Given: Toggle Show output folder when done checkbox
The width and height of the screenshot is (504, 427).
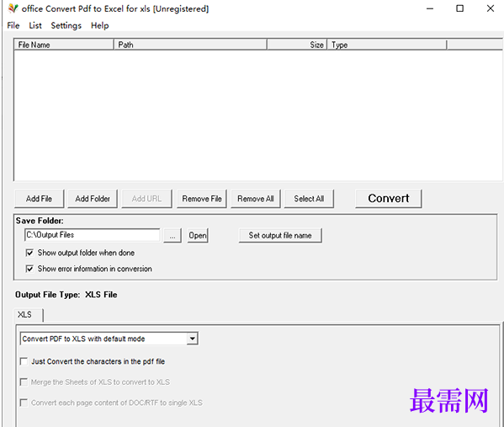Looking at the screenshot, I should 29,253.
